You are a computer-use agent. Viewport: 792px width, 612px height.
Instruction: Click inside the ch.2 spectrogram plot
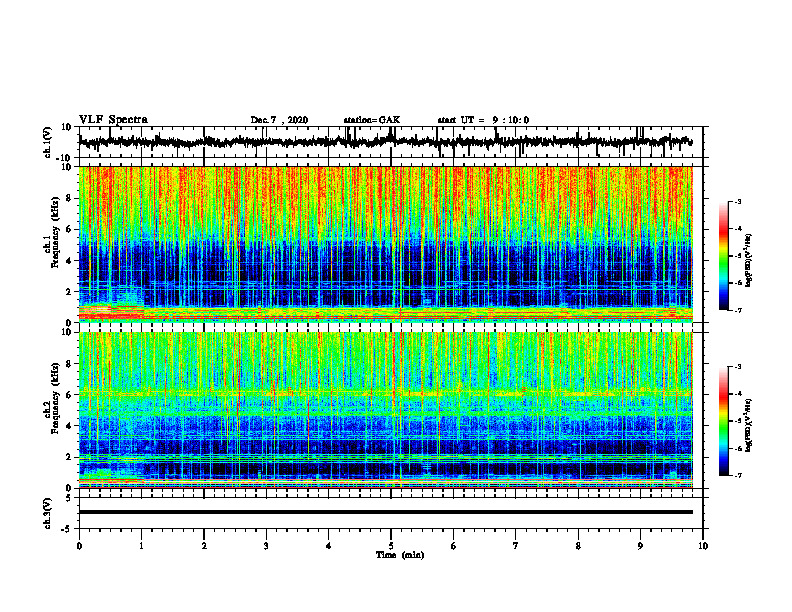(x=385, y=410)
